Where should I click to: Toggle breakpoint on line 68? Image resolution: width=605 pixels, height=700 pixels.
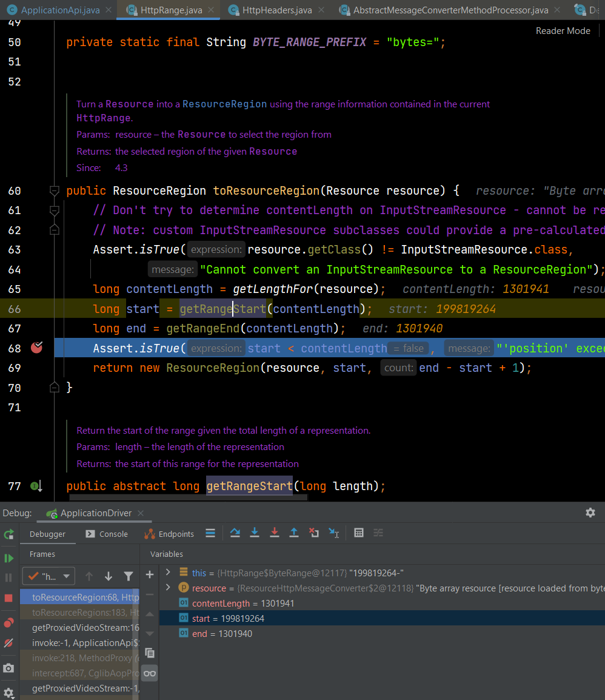point(36,348)
